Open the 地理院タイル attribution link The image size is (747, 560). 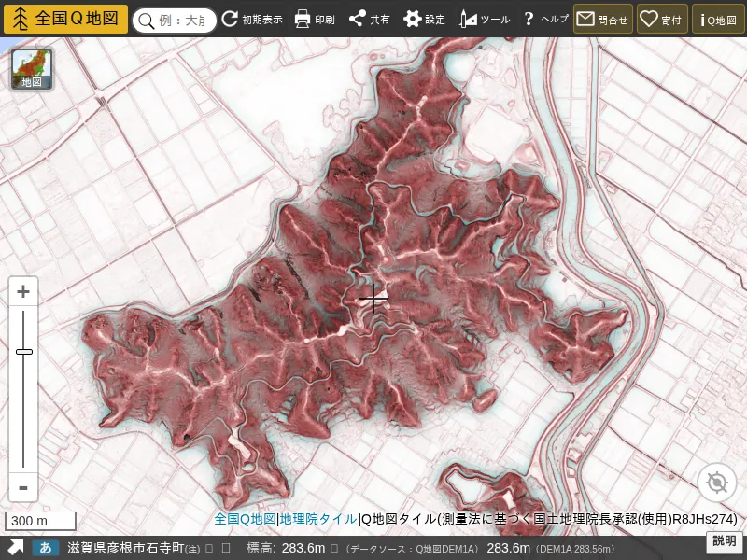pyautogui.click(x=317, y=519)
